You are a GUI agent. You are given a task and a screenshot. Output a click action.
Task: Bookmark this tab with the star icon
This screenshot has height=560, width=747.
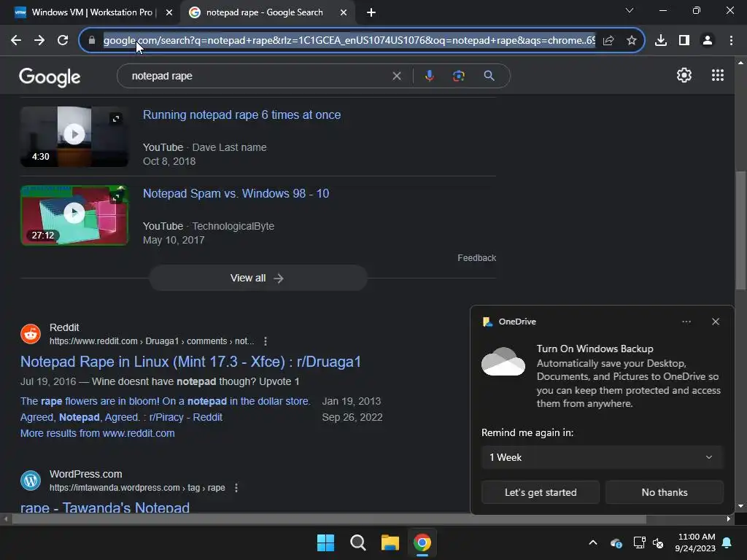(632, 41)
